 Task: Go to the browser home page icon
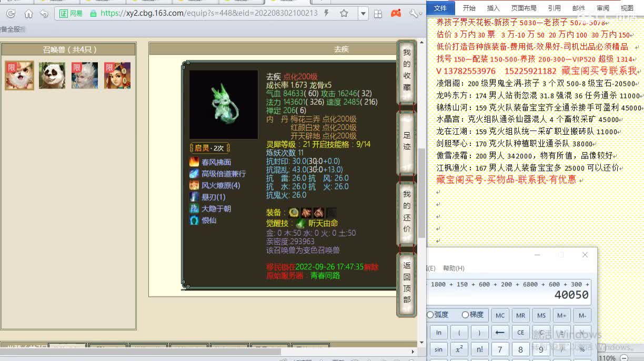tap(28, 14)
